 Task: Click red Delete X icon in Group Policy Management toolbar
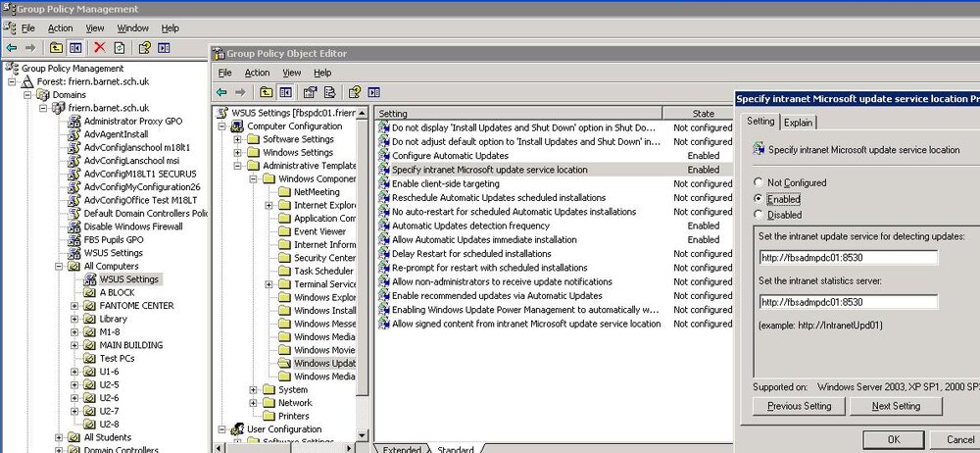99,47
